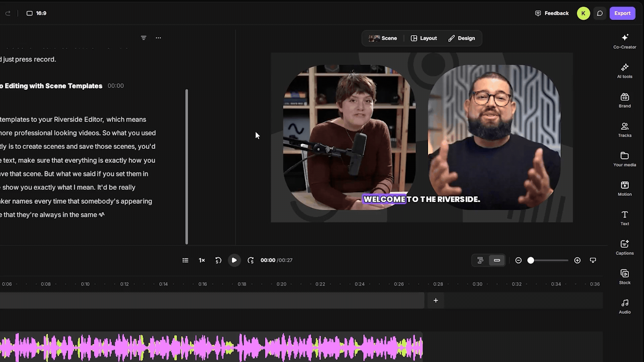This screenshot has width=644, height=362.
Task: Select the WELCOME TO THE RIVERSIDE caption
Action: 422,199
